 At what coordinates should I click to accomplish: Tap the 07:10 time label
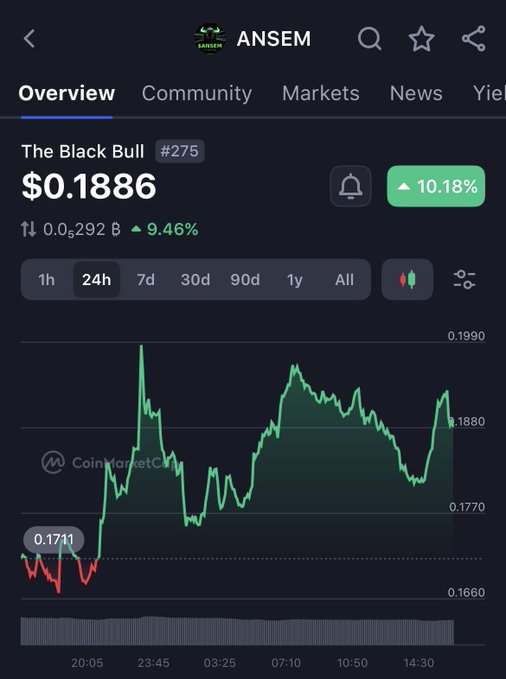click(286, 663)
